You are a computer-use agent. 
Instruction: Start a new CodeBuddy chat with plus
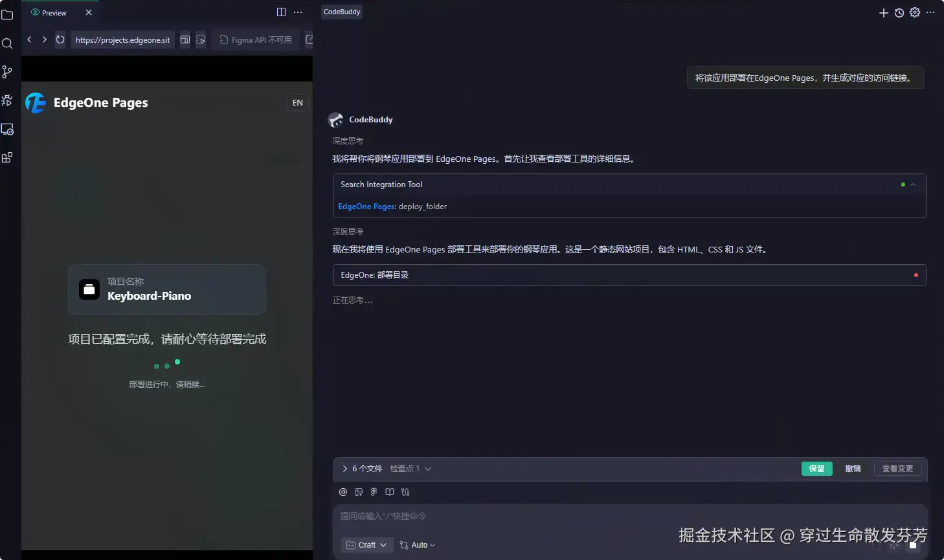[x=883, y=13]
